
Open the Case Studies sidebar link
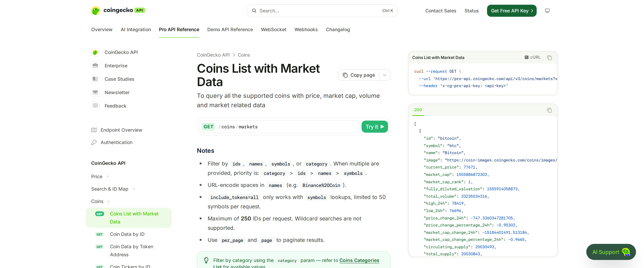[119, 79]
